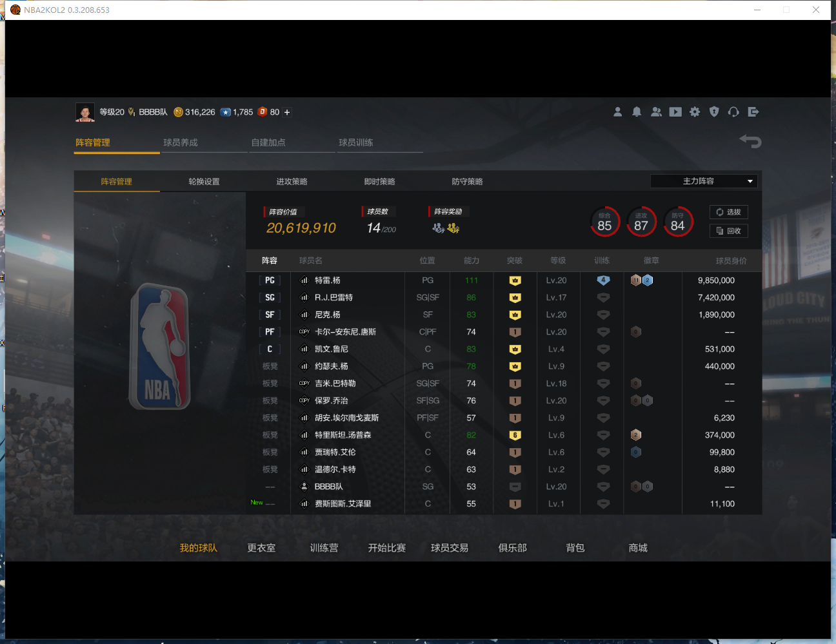Select the 阵容管理 sub-tab
This screenshot has width=836, height=644.
117,182
